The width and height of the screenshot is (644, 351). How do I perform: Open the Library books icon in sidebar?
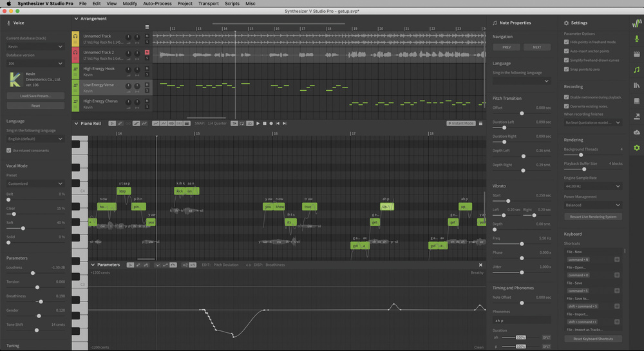(636, 85)
